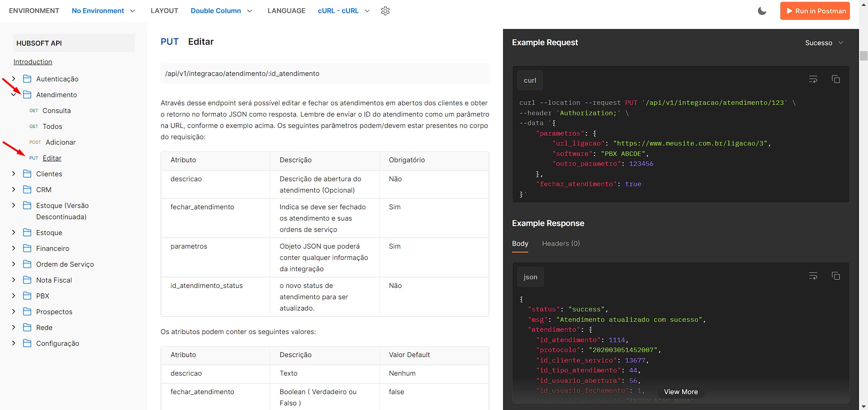This screenshot has height=410, width=868.
Task: Click the Financeiro folder icon
Action: coord(27,248)
